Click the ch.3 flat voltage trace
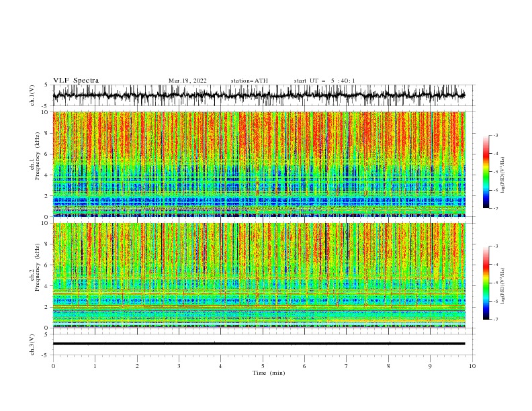The image size is (532, 411). click(x=259, y=344)
